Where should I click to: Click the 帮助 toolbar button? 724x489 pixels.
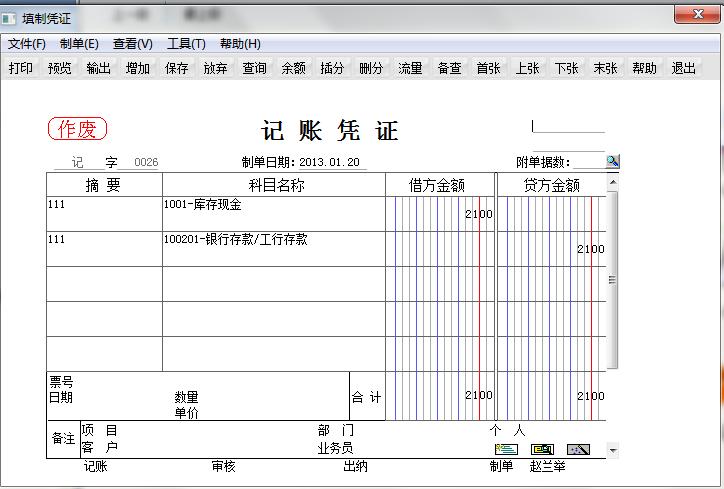click(x=645, y=68)
